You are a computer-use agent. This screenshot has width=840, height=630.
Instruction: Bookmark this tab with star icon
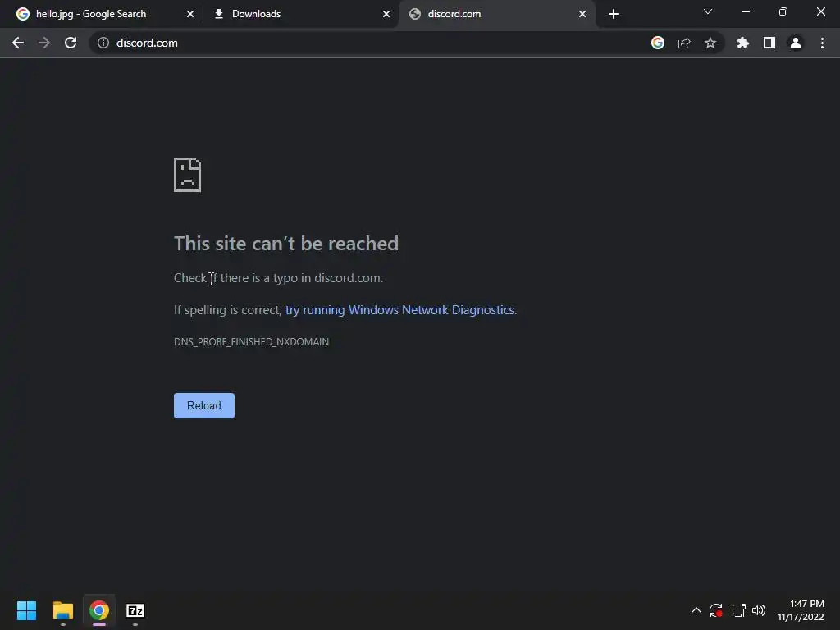coord(710,43)
